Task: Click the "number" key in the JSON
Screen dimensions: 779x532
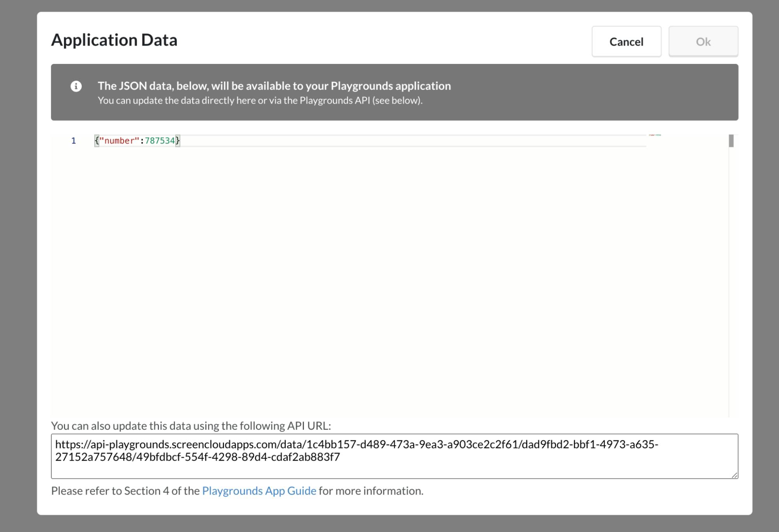Action: point(119,141)
